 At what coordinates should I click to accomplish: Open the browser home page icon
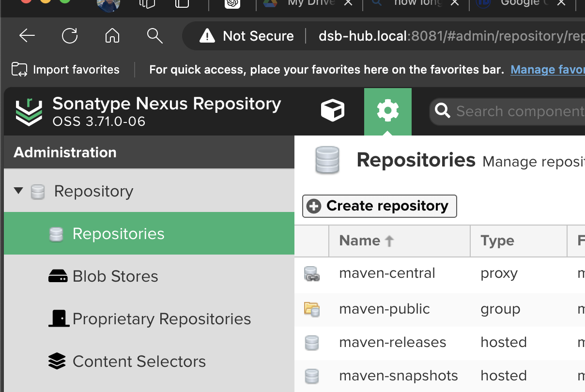click(112, 35)
